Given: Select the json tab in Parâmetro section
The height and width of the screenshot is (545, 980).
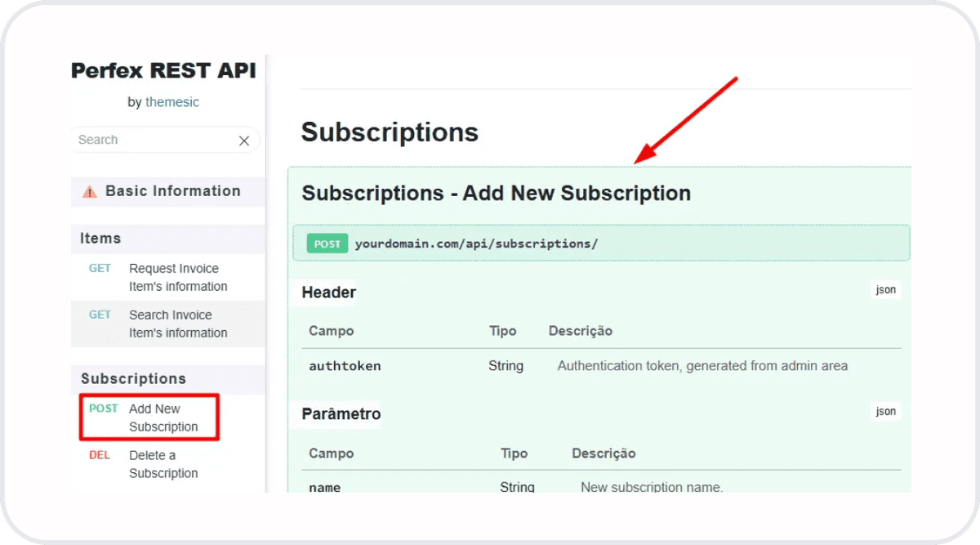Looking at the screenshot, I should [x=886, y=411].
